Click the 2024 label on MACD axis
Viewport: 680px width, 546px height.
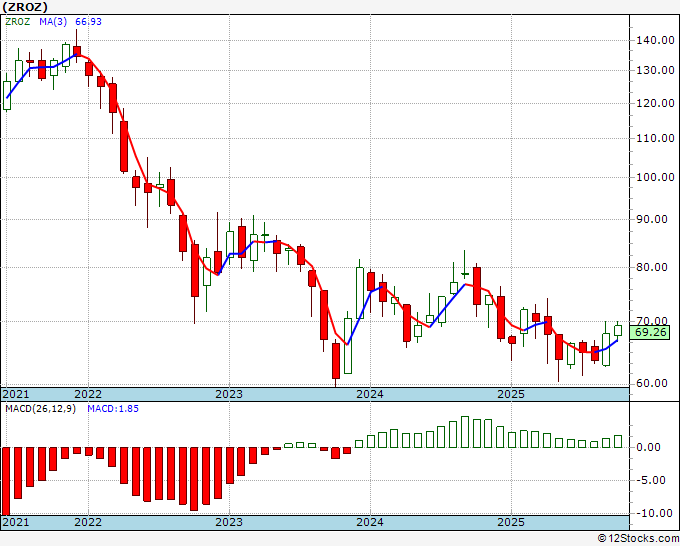pos(370,522)
